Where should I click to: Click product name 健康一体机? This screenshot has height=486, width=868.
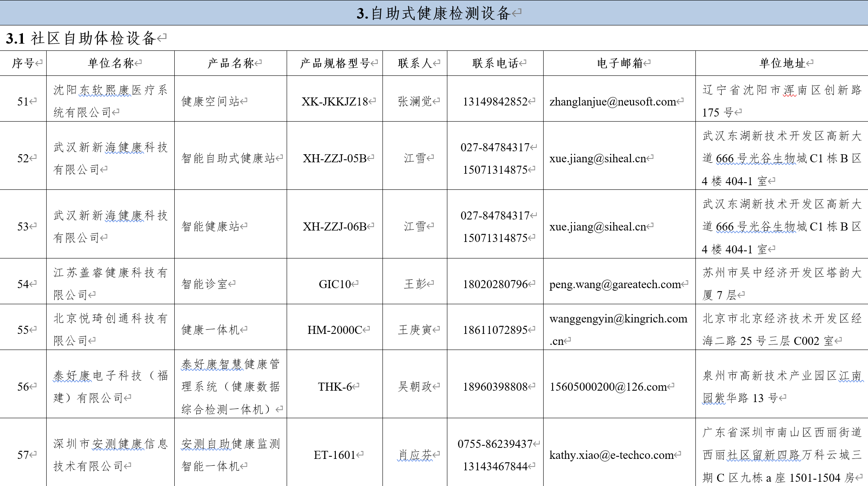[x=211, y=330]
